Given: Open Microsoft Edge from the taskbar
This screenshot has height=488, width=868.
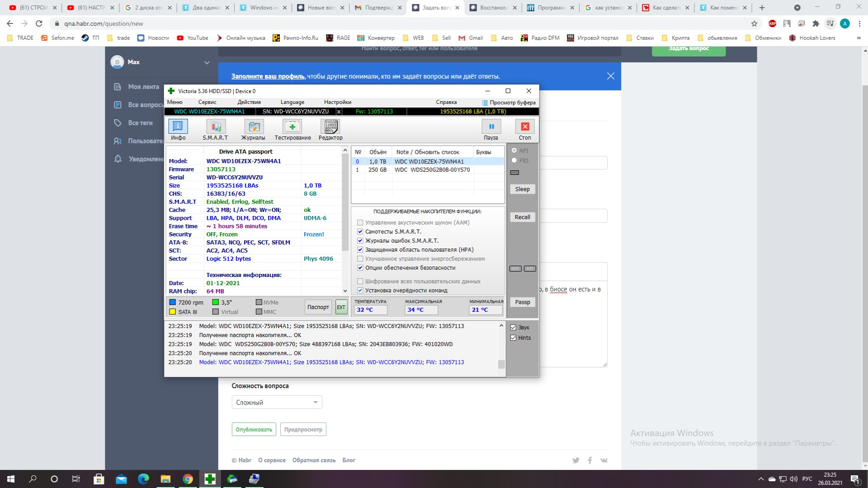Looking at the screenshot, I should pos(143,479).
